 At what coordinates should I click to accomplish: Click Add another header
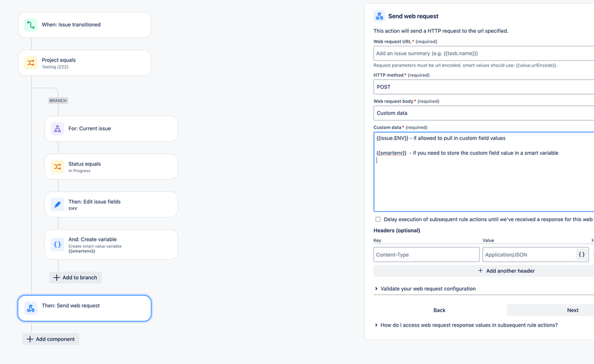pyautogui.click(x=506, y=271)
